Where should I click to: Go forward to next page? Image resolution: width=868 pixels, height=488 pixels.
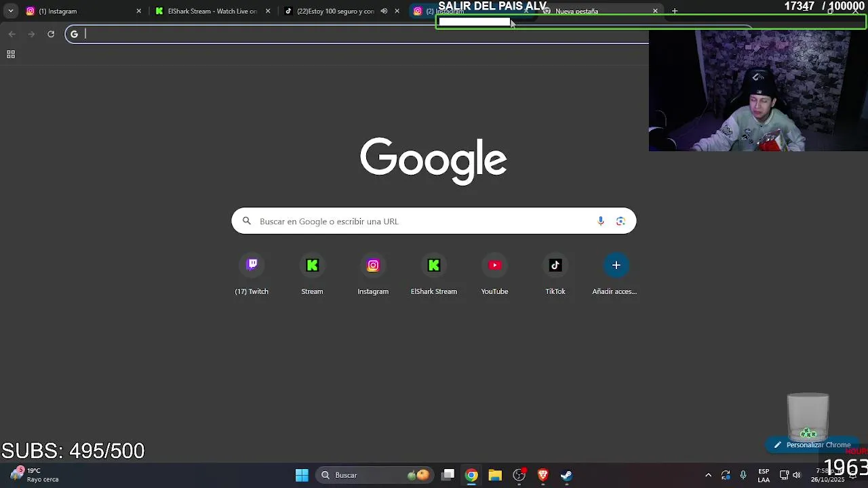click(31, 34)
